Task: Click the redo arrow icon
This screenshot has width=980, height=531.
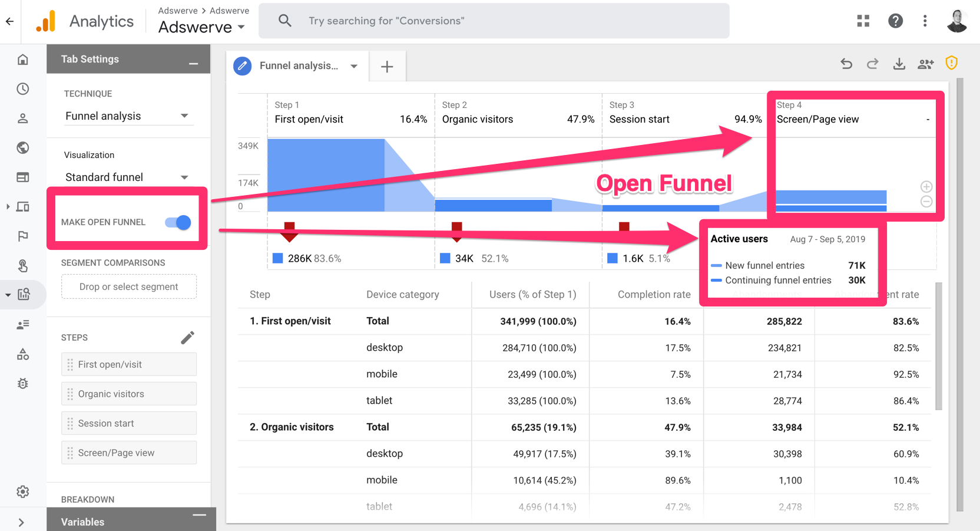Action: [872, 64]
